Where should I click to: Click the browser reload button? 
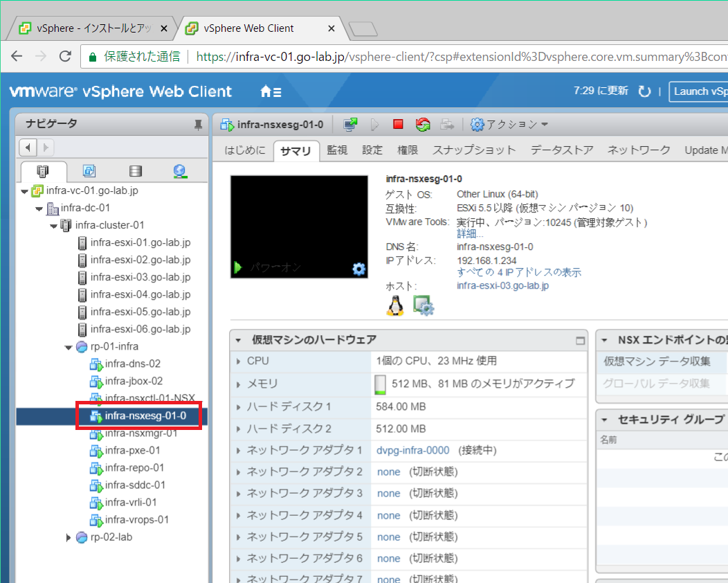tap(65, 56)
